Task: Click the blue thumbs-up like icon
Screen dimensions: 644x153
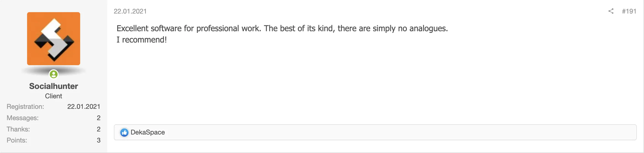Action: (124, 133)
